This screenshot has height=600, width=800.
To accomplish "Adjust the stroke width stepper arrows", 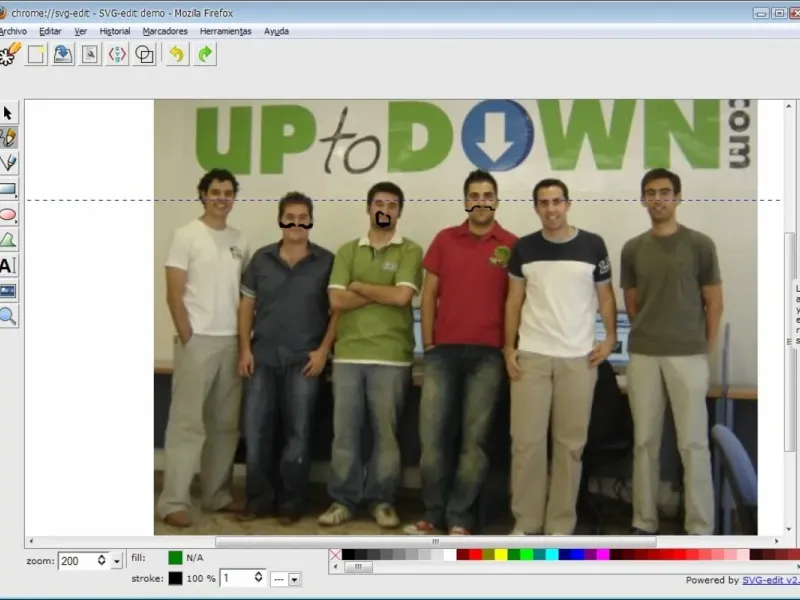I will [x=258, y=578].
